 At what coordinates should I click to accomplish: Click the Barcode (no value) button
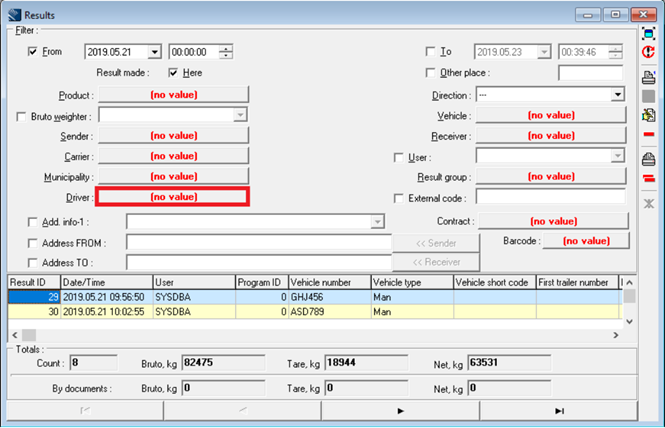coord(586,241)
